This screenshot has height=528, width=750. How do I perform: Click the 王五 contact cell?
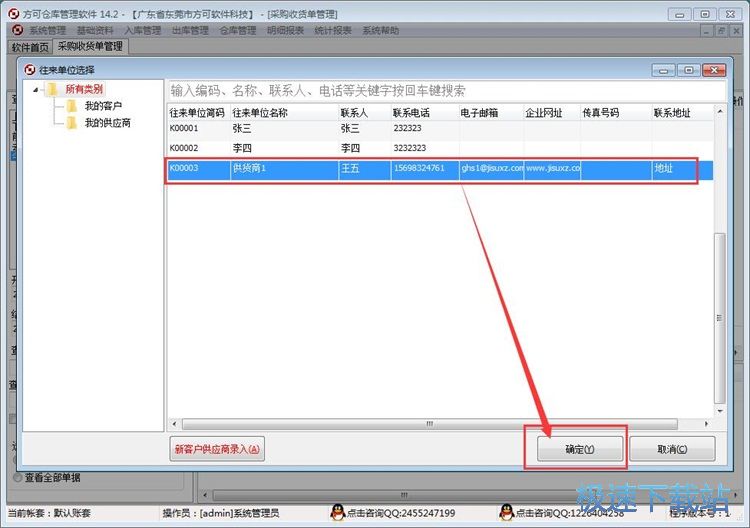[364, 168]
